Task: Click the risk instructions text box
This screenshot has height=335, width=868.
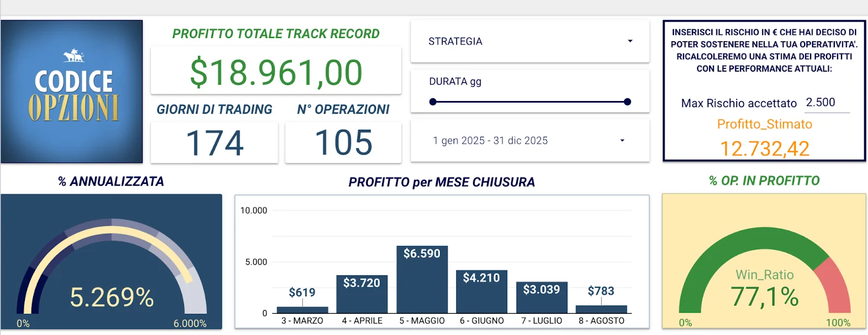Action: pos(764,50)
